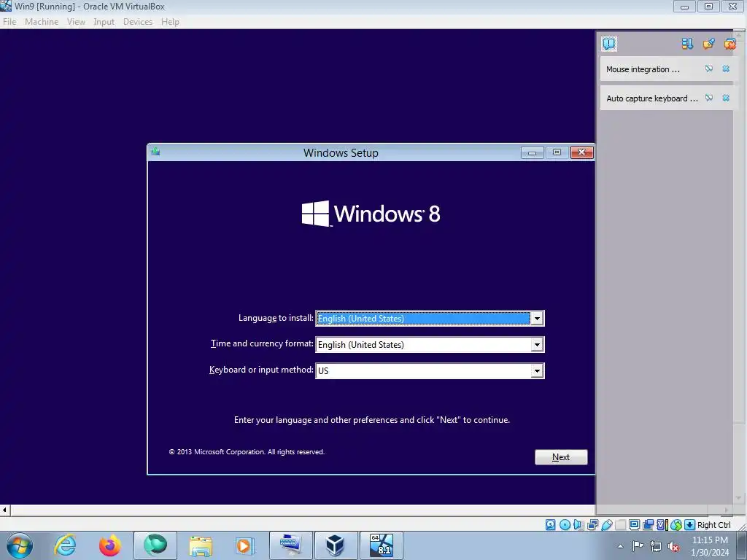The width and height of the screenshot is (747, 560).
Task: Click the shared folders status icon in status bar
Action: click(x=620, y=525)
